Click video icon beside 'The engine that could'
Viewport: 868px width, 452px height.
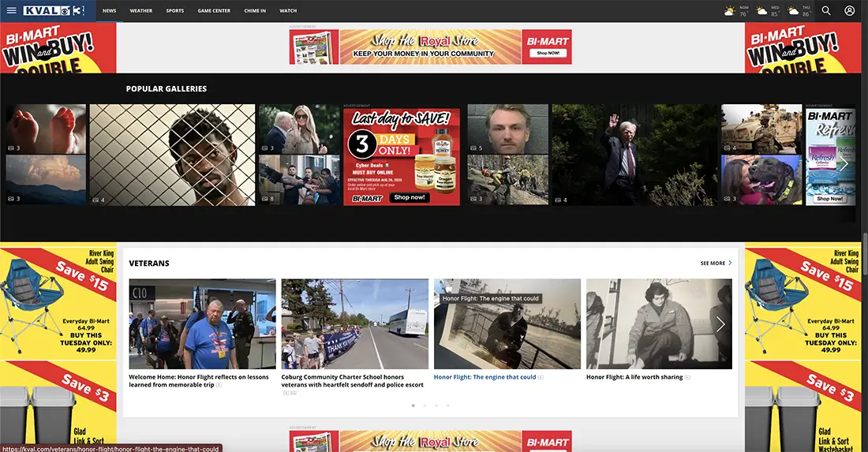click(541, 377)
